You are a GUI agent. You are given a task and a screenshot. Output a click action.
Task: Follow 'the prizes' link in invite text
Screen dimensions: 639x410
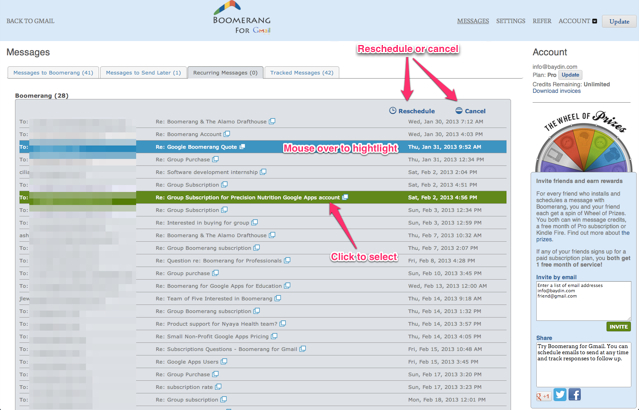point(583,236)
